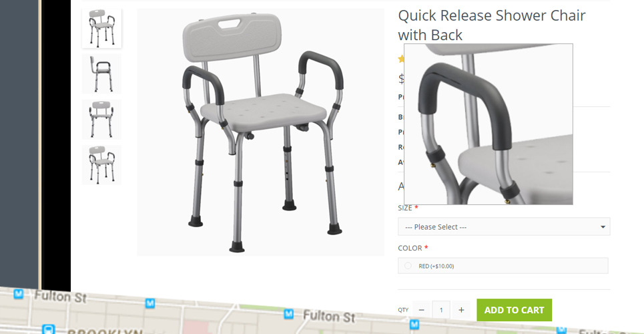The image size is (644, 334).
Task: Select the first angled chair thumbnail
Action: (101, 28)
